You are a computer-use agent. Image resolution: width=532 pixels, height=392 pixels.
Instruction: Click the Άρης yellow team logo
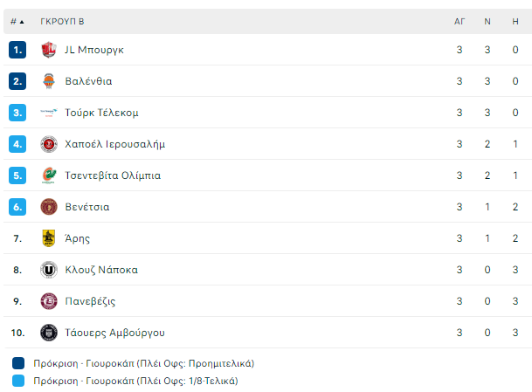click(x=49, y=238)
